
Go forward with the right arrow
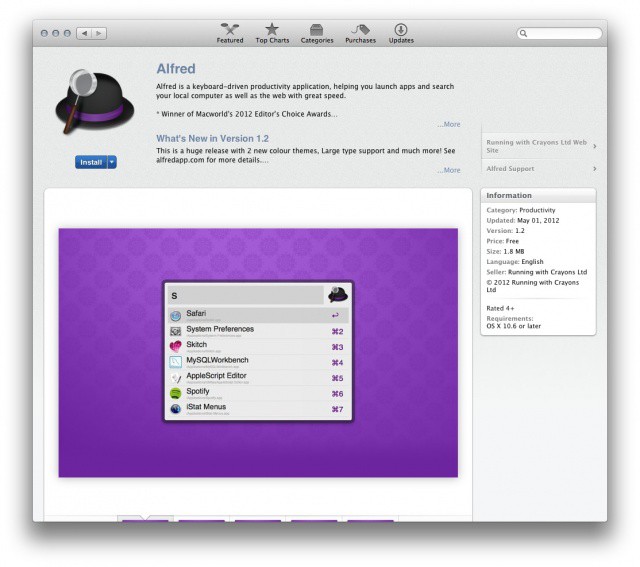pyautogui.click(x=97, y=33)
